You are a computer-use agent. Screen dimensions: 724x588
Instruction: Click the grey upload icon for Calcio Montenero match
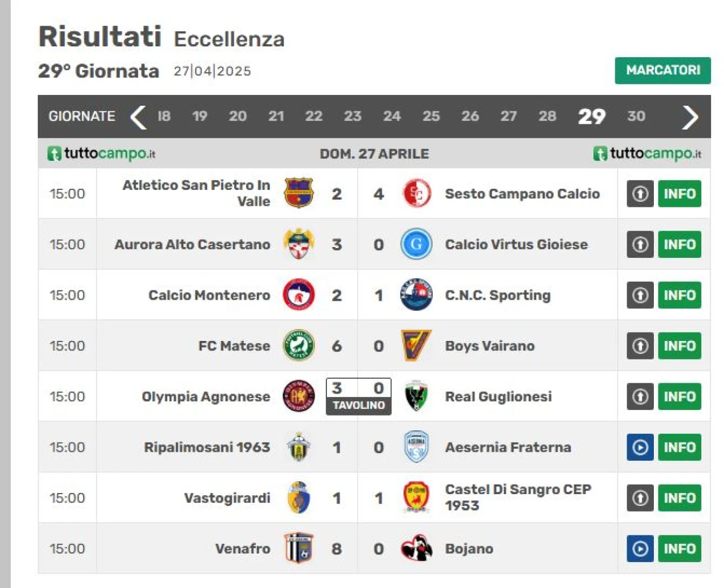coord(640,295)
